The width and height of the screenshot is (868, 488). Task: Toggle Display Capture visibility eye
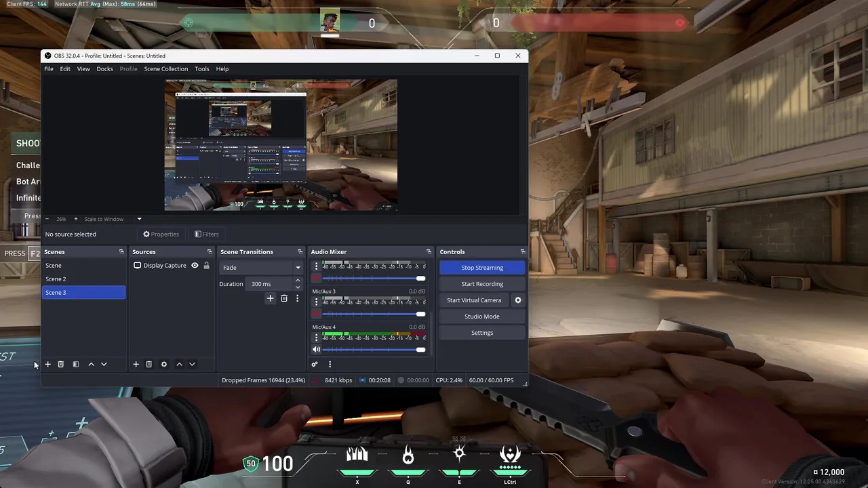click(x=195, y=266)
